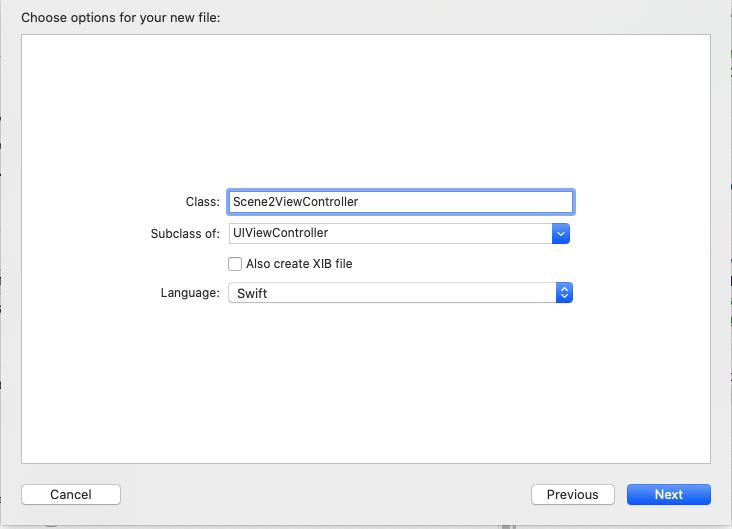Screen dimensions: 732x529
Task: Click the Swift value in Language popup
Action: click(252, 293)
